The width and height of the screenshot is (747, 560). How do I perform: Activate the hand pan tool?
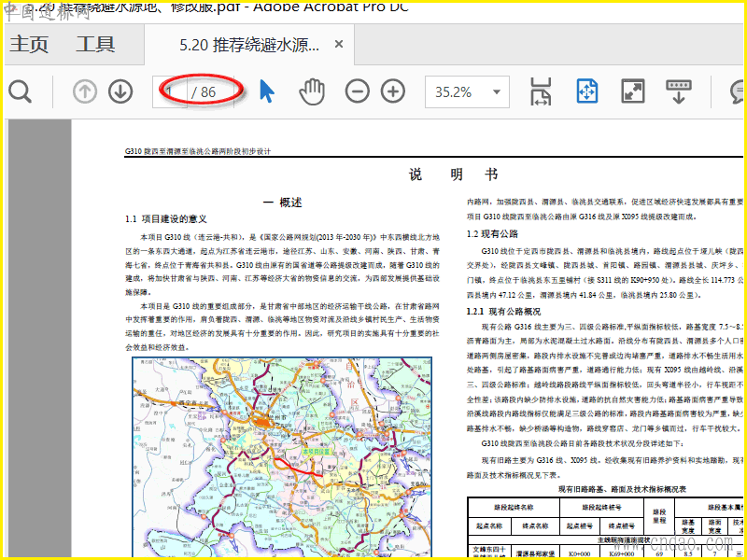312,91
